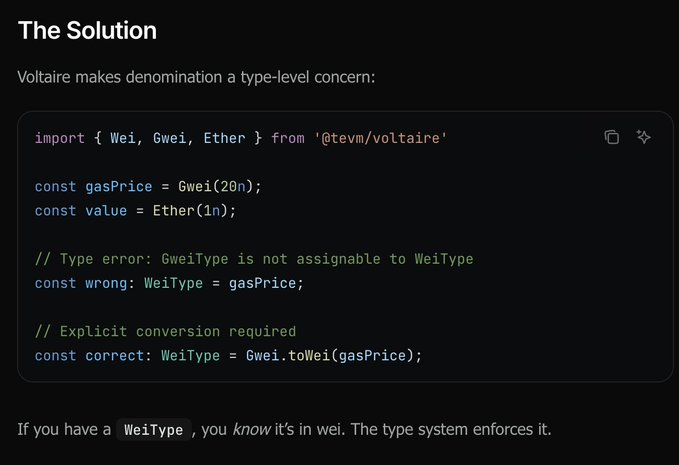Click the "correct" variable name

[x=118, y=356]
